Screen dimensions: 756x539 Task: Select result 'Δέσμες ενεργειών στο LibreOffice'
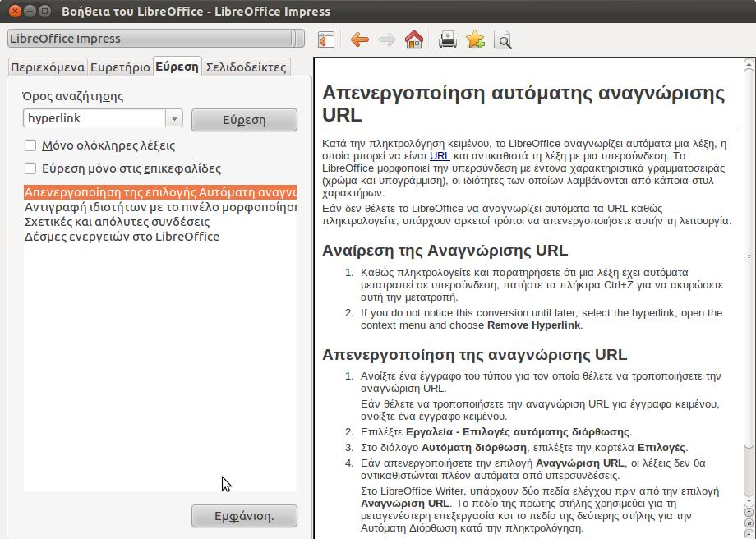[160, 237]
